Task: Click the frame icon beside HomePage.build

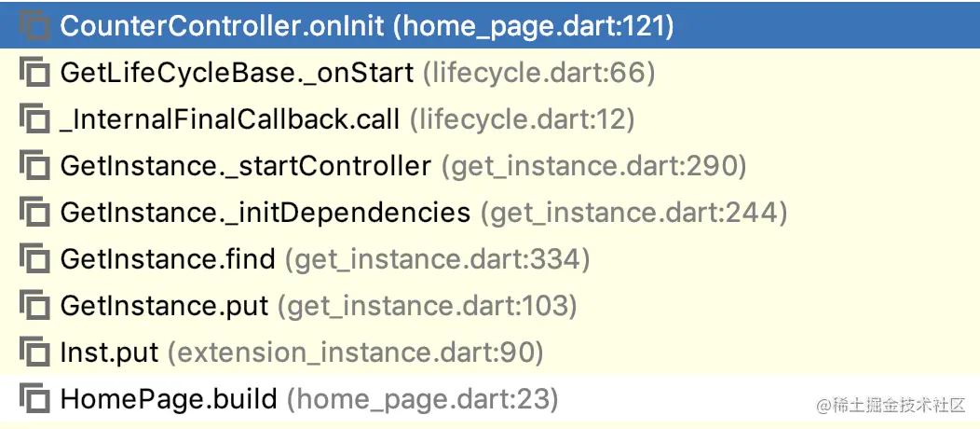Action: (34, 399)
